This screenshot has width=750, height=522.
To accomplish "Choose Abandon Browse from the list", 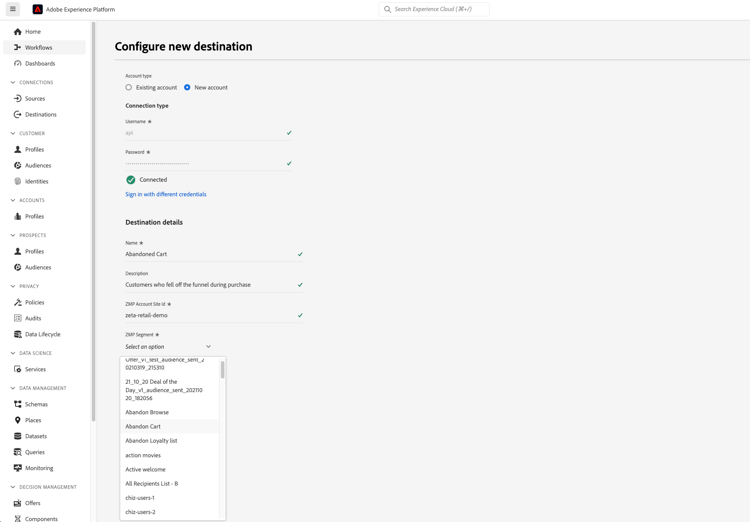I will point(170,412).
